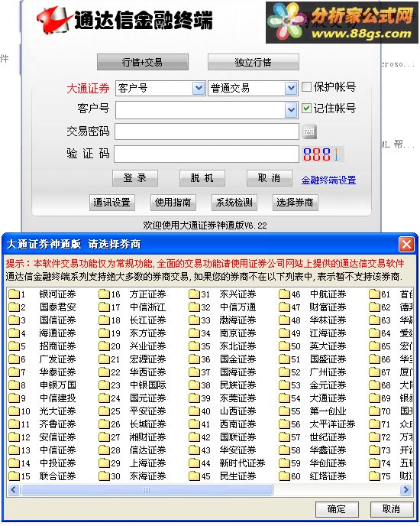420x526 pixels.
Task: Select 国元证券 in the broker list
Action: [x=148, y=398]
